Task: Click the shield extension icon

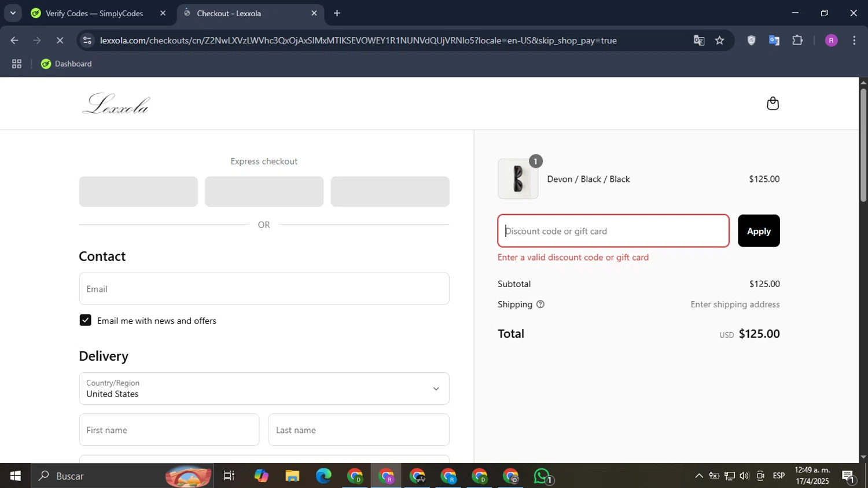Action: (x=751, y=41)
